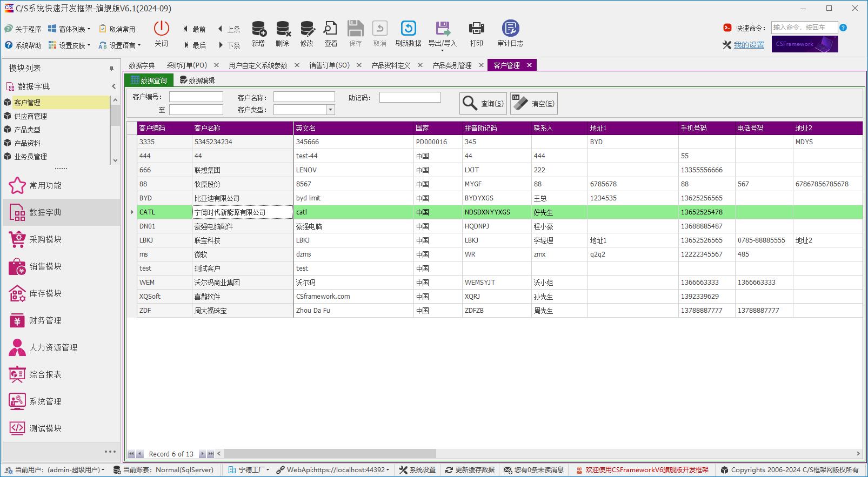The width and height of the screenshot is (868, 477).
Task: Click in the 客户编号 input field
Action: (x=196, y=97)
